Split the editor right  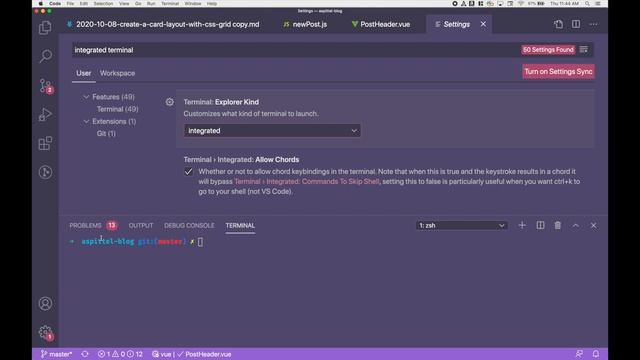576,24
